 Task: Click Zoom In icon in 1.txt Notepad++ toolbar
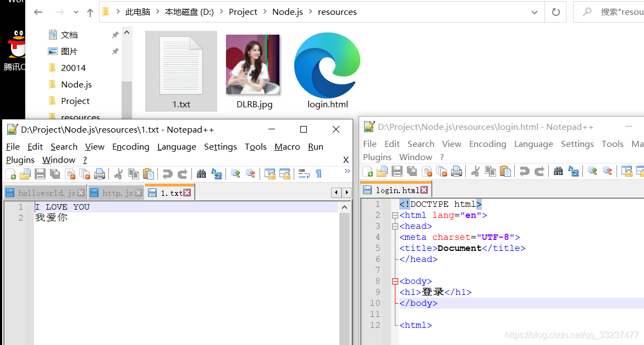235,174
